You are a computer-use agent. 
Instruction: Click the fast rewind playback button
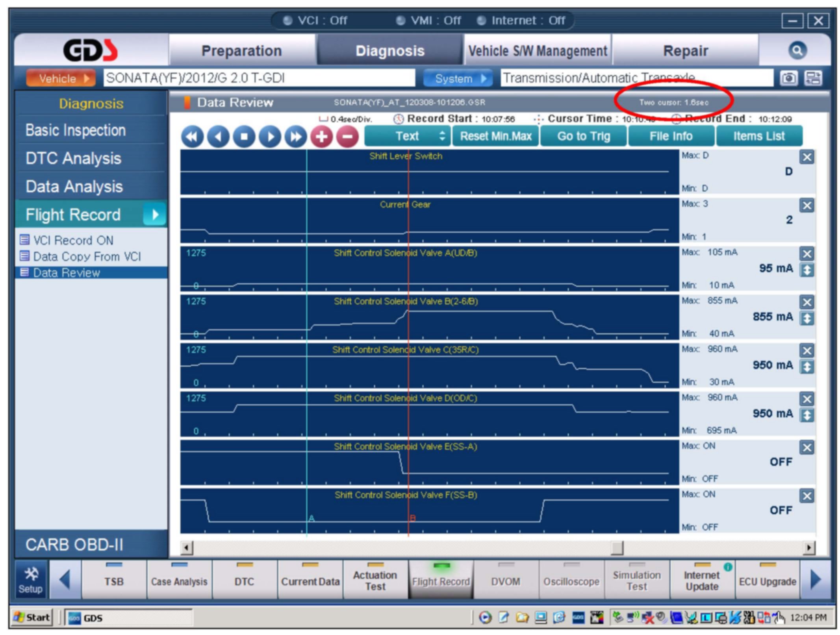[192, 137]
